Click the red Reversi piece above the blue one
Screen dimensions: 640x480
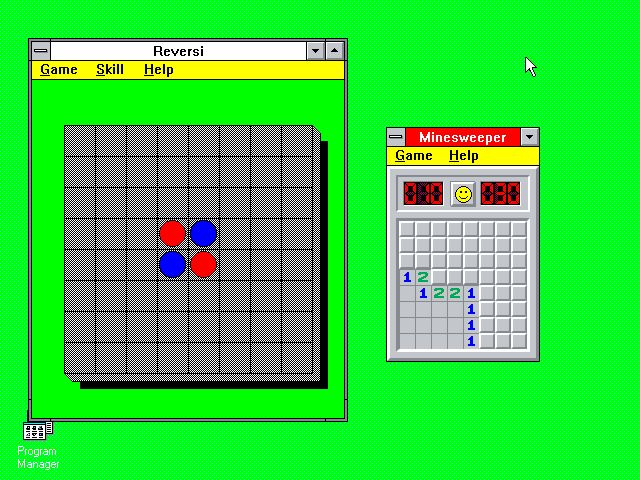click(x=173, y=233)
